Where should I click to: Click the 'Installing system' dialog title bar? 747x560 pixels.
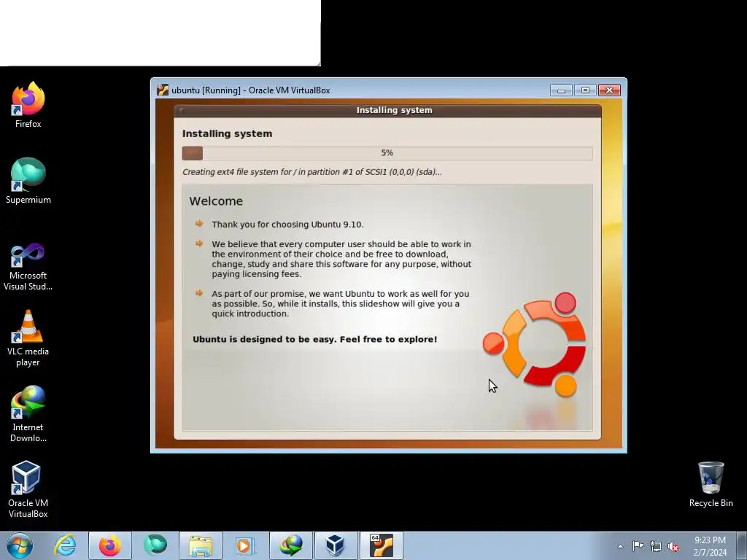pyautogui.click(x=388, y=110)
